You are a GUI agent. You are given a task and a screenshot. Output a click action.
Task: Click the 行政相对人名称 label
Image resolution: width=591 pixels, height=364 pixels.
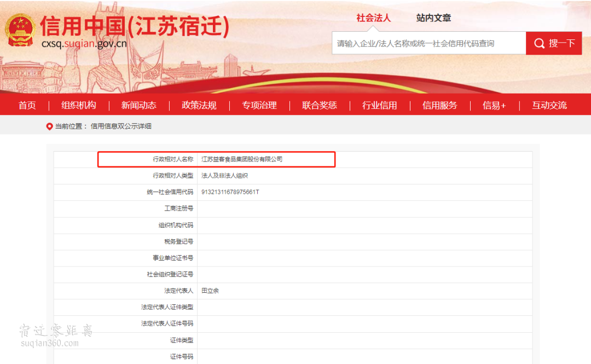click(x=173, y=159)
